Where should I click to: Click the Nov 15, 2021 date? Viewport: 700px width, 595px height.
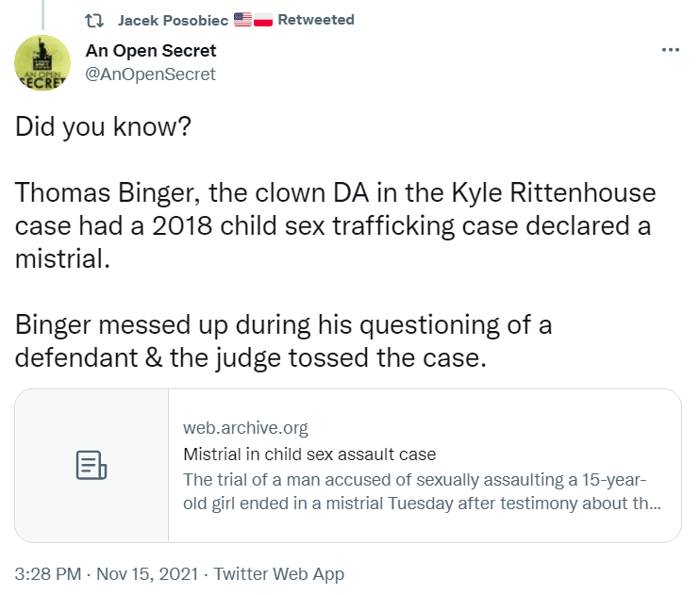(x=147, y=574)
